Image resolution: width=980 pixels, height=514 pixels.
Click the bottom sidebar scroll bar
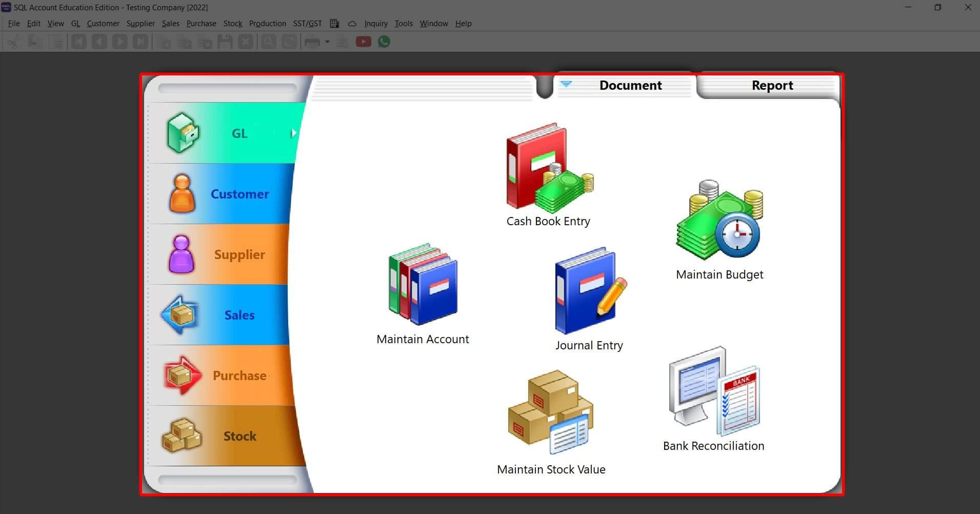228,480
